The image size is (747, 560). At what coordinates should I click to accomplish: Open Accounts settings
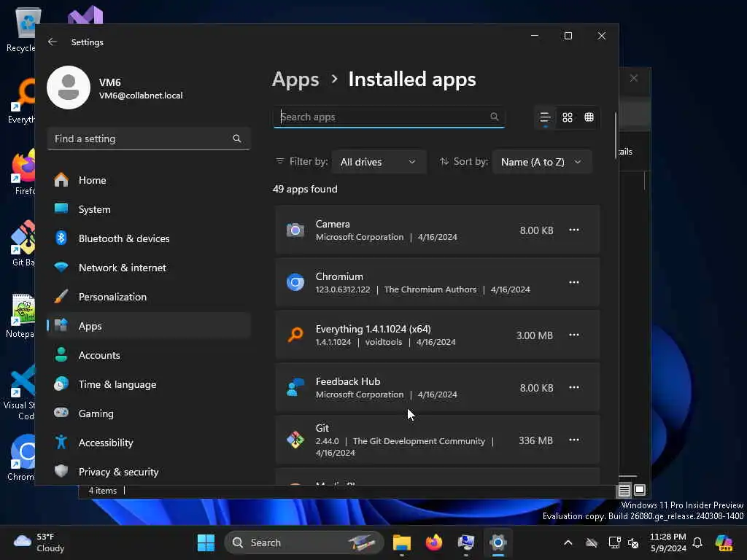pos(149,355)
